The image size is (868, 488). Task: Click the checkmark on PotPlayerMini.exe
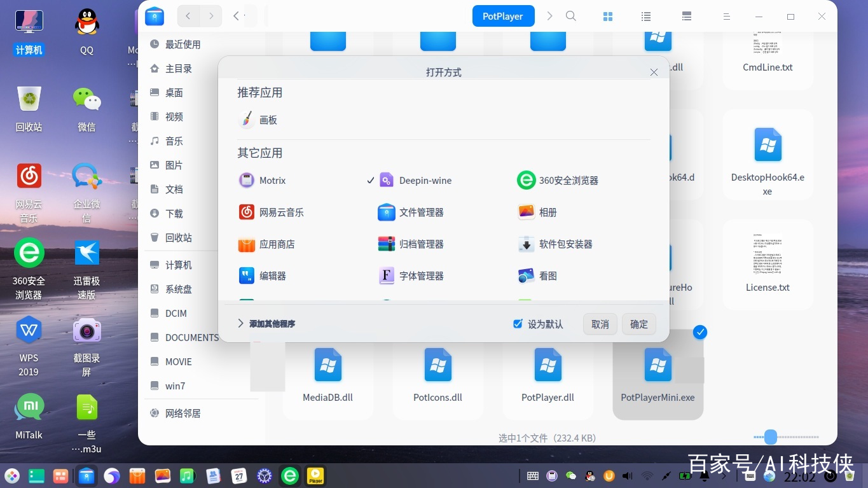(700, 332)
